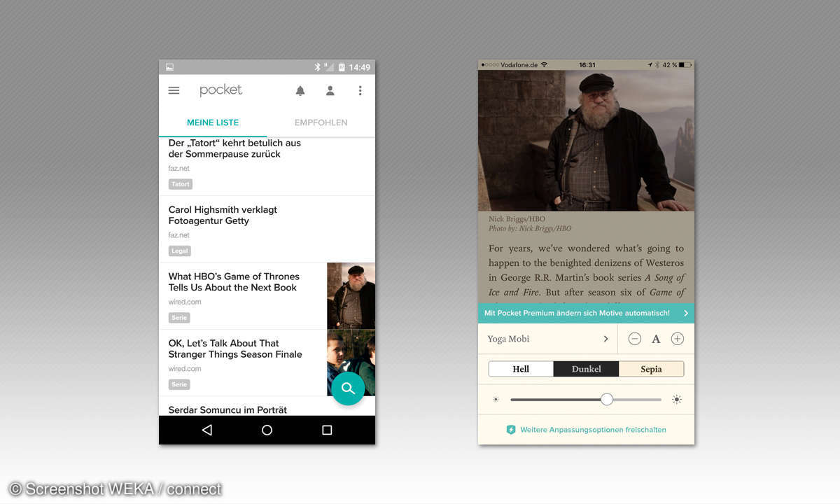
Task: Tap the high brightness sun icon
Action: 677,400
